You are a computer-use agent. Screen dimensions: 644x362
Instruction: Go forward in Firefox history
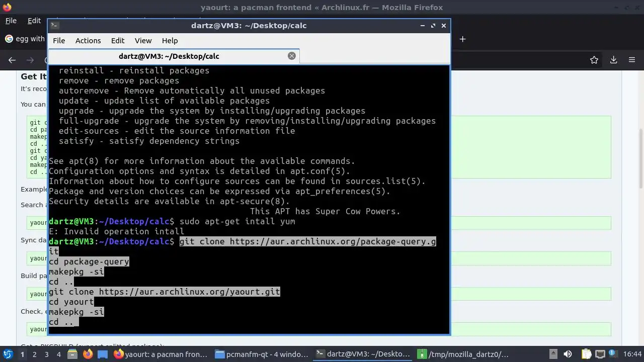pos(30,60)
